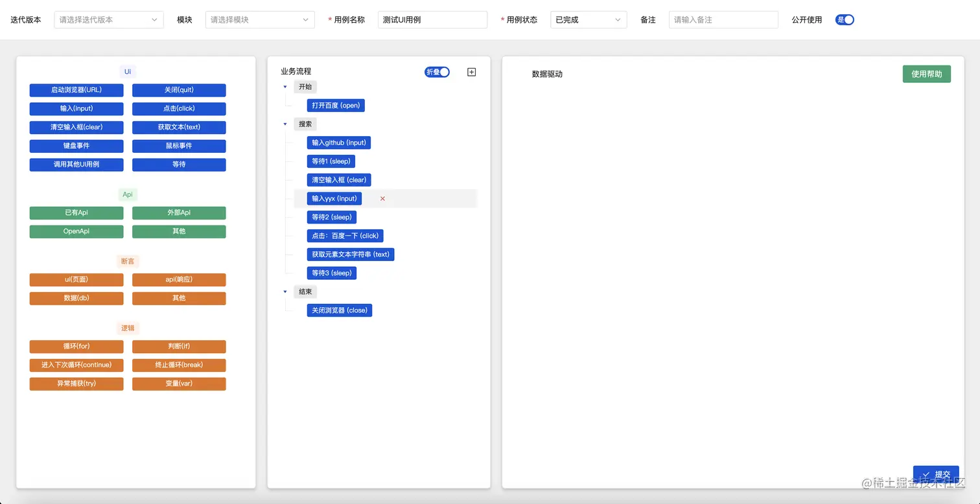This screenshot has height=504, width=980.
Task: Select the 打开百度 (open) flow step
Action: coord(336,105)
